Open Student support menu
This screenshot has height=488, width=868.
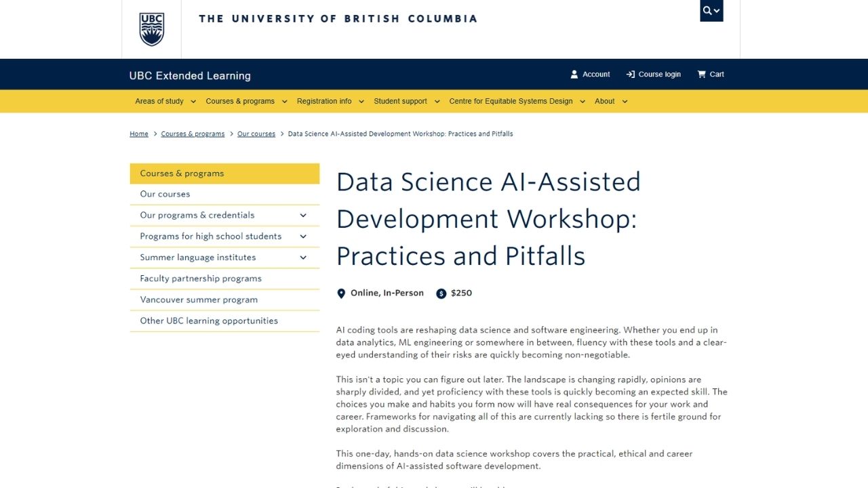(x=400, y=102)
